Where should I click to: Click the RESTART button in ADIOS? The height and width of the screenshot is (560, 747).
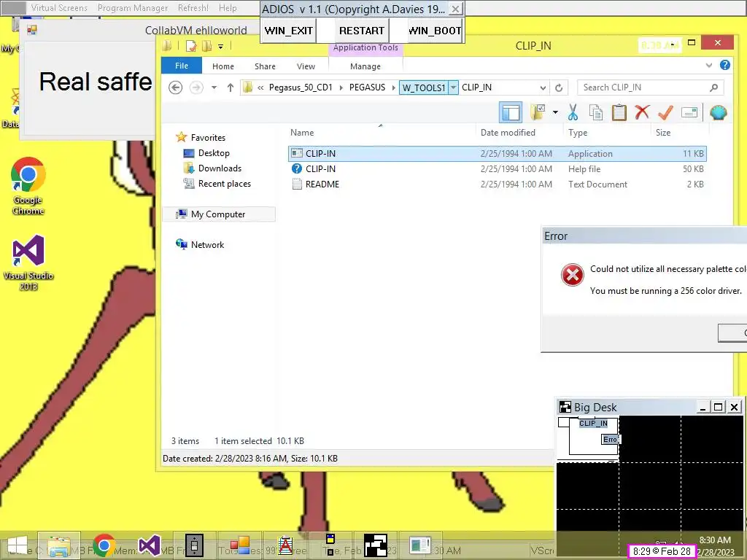(362, 31)
